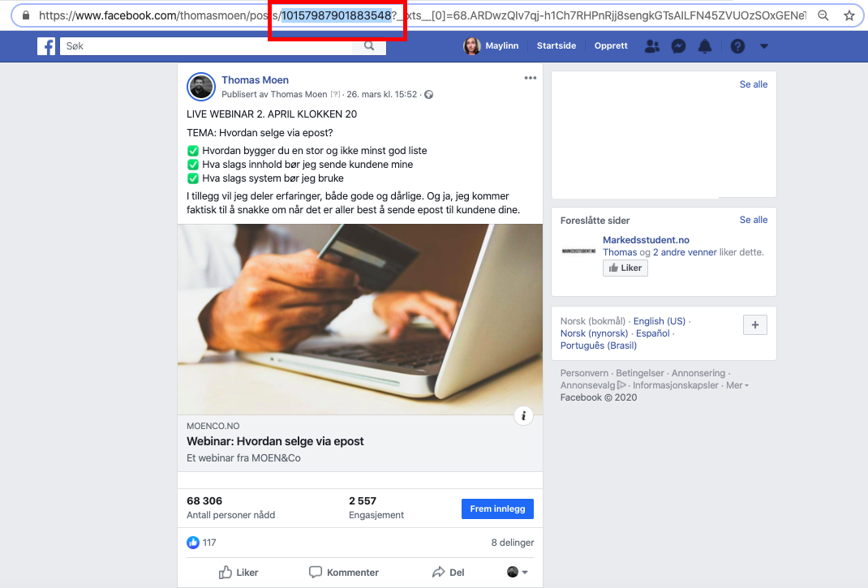The height and width of the screenshot is (588, 868).
Task: Click the Frem innlegg button
Action: tap(497, 509)
